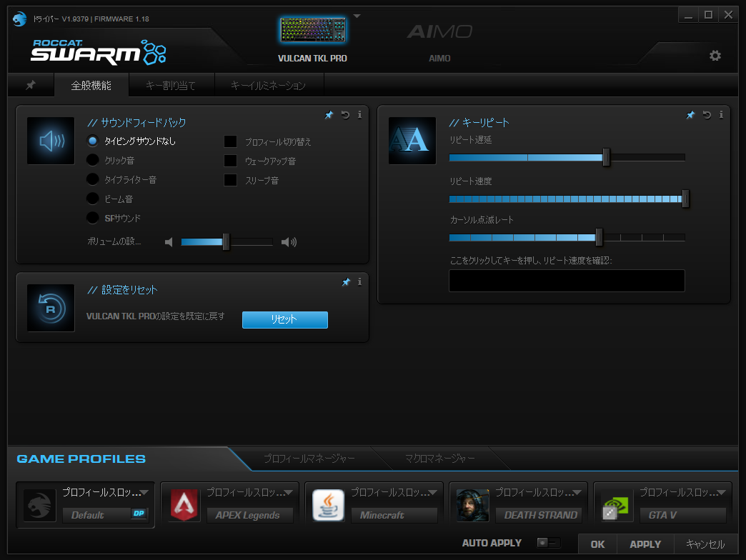Click the low volume speaker icon
746x560 pixels.
[x=169, y=242]
